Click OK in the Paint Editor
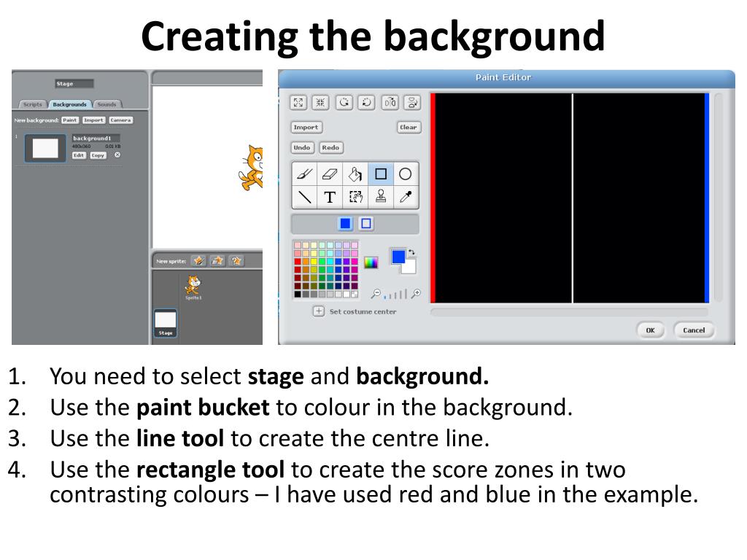Screen dimensions: 747x560 click(650, 330)
